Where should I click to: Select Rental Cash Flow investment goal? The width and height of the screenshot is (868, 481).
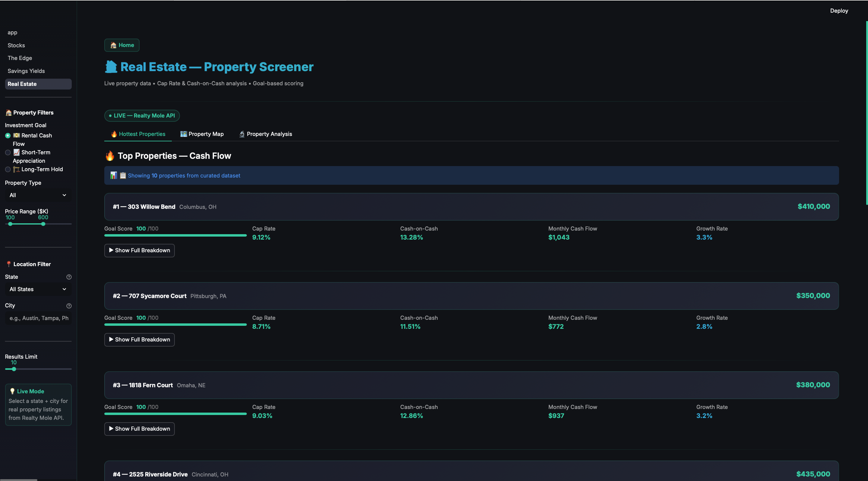(8, 136)
